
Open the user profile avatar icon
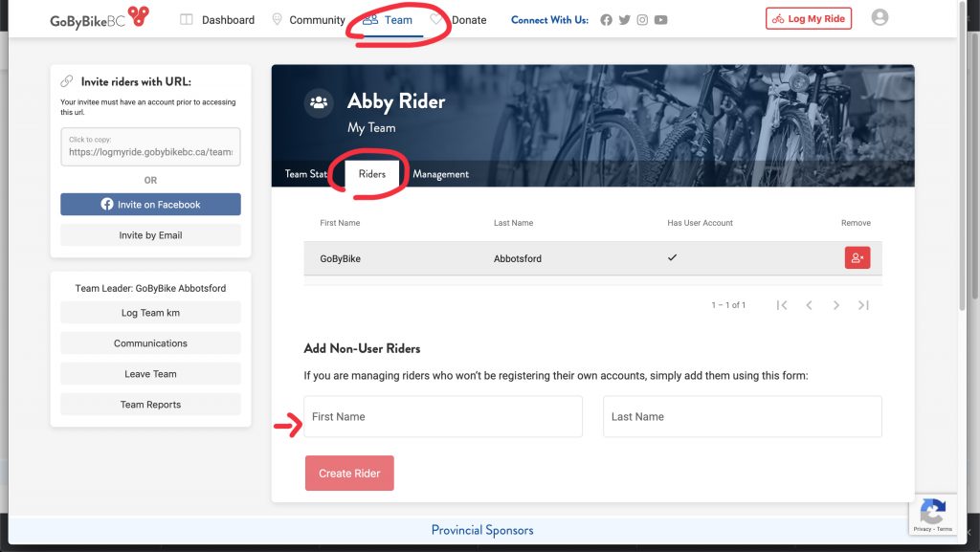(880, 17)
